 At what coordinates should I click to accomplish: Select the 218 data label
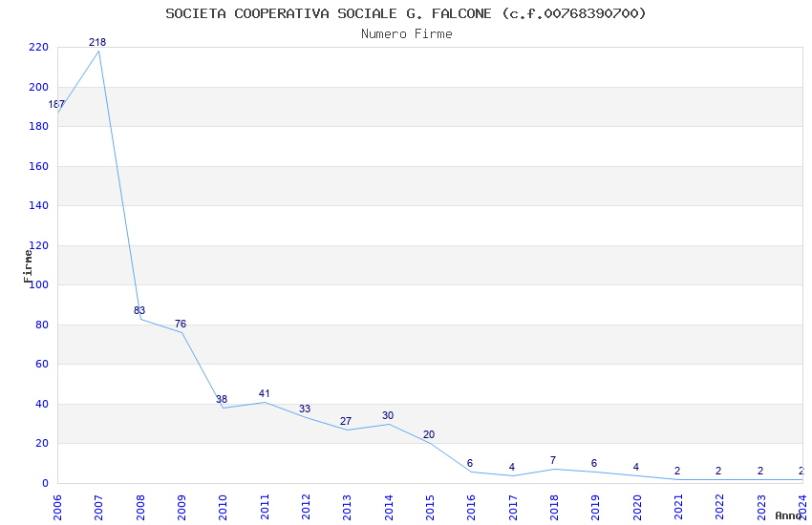[x=97, y=42]
